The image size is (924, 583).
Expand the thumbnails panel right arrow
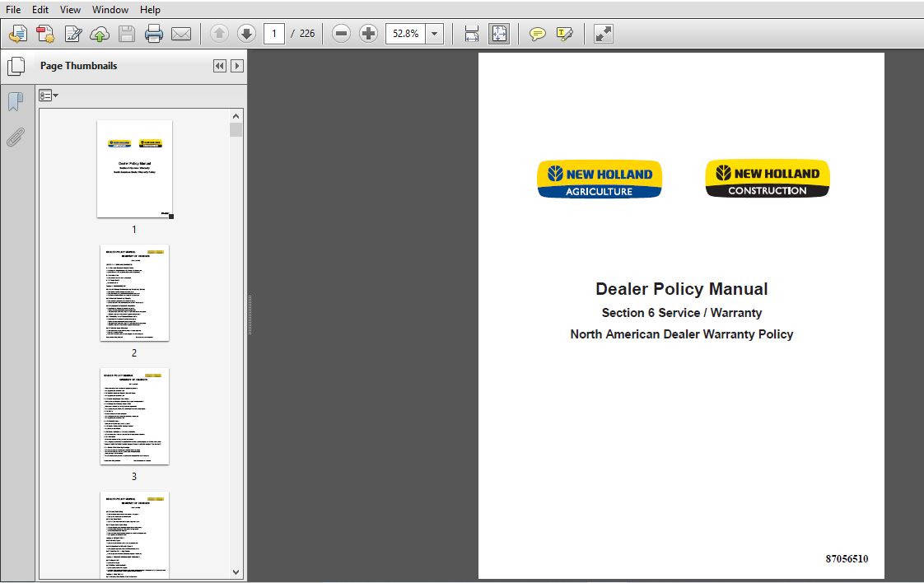[237, 66]
